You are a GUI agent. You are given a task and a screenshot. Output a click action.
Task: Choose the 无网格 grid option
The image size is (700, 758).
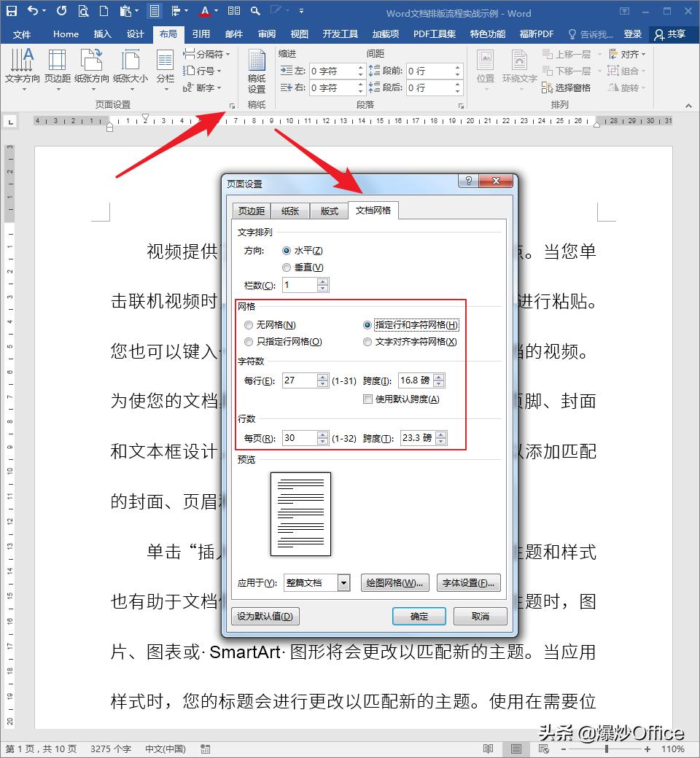tap(249, 325)
